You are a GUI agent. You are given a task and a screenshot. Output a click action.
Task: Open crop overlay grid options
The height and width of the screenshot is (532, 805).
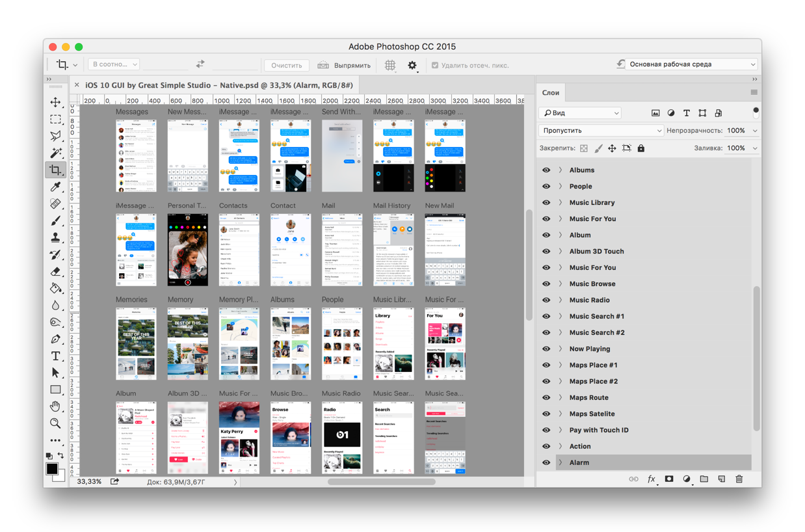point(389,65)
